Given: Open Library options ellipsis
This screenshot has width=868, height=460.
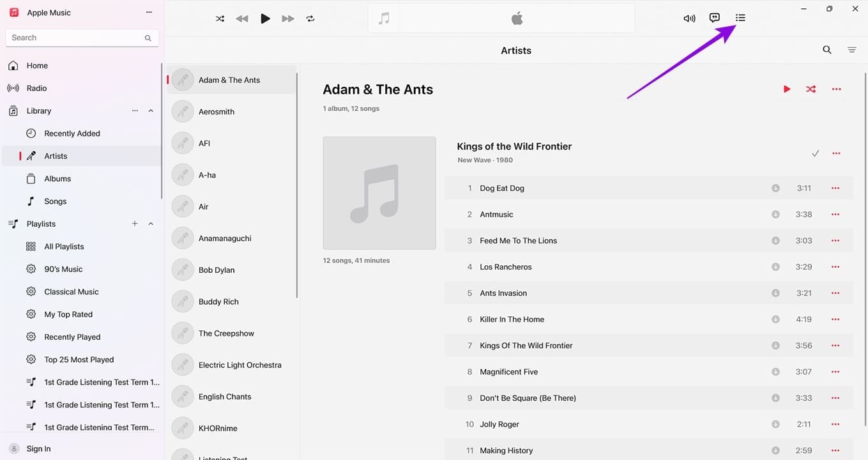Looking at the screenshot, I should [135, 111].
